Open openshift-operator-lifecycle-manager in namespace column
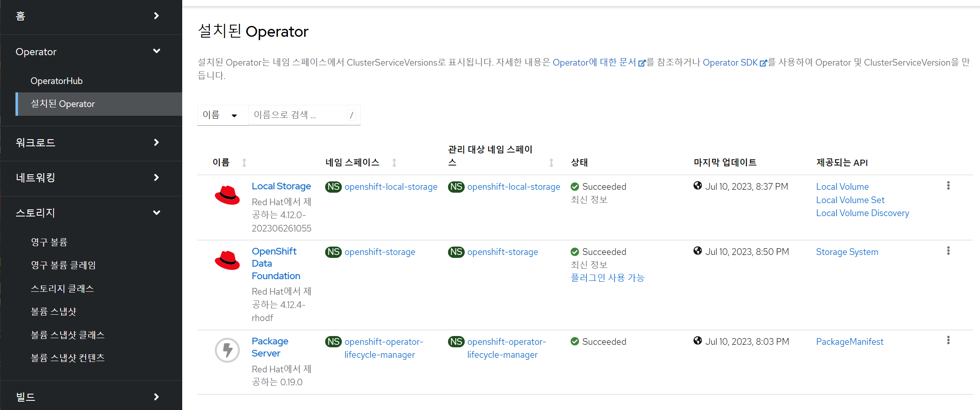 (x=384, y=348)
